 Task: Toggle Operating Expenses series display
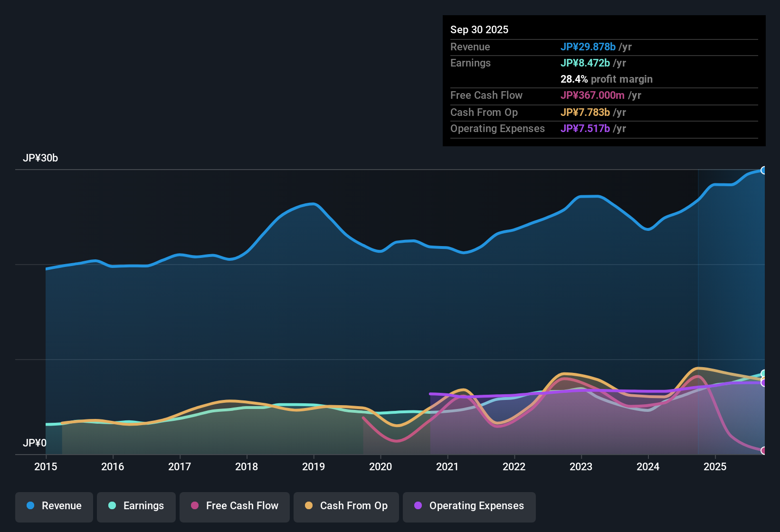tap(469, 506)
